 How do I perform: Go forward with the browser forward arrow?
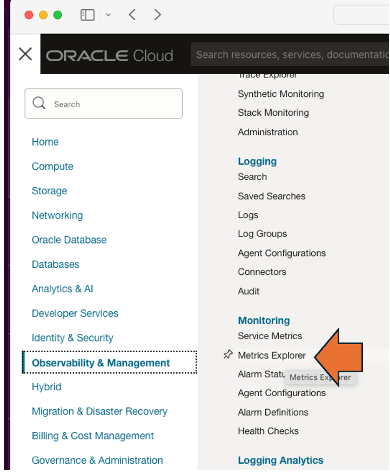[x=158, y=15]
